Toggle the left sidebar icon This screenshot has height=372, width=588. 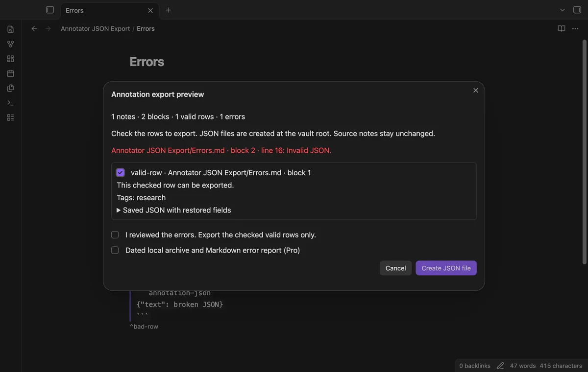click(x=50, y=10)
